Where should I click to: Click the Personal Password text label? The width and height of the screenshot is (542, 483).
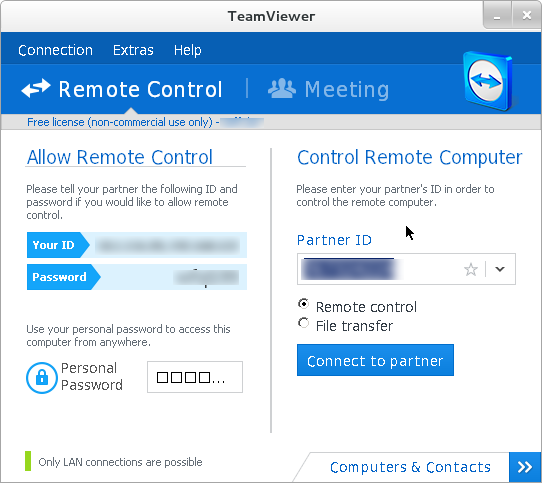coord(92,377)
